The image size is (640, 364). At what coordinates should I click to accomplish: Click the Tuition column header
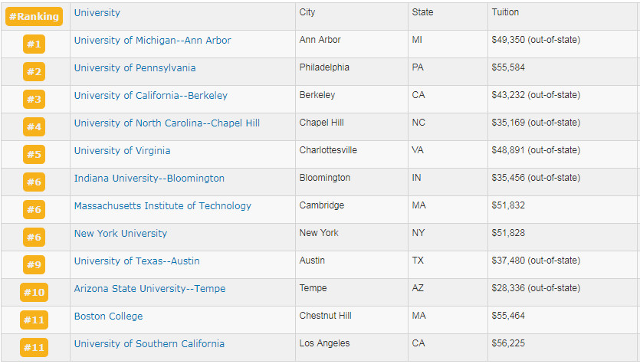504,13
